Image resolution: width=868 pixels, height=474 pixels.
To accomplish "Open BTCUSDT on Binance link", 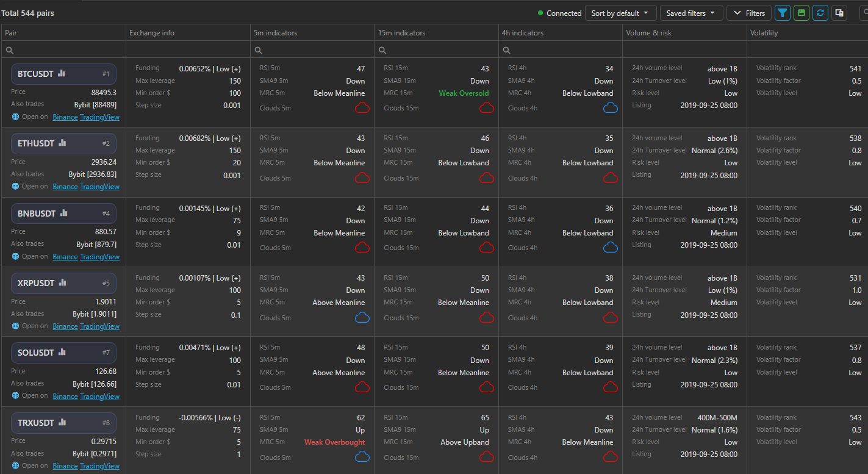I will [x=65, y=117].
